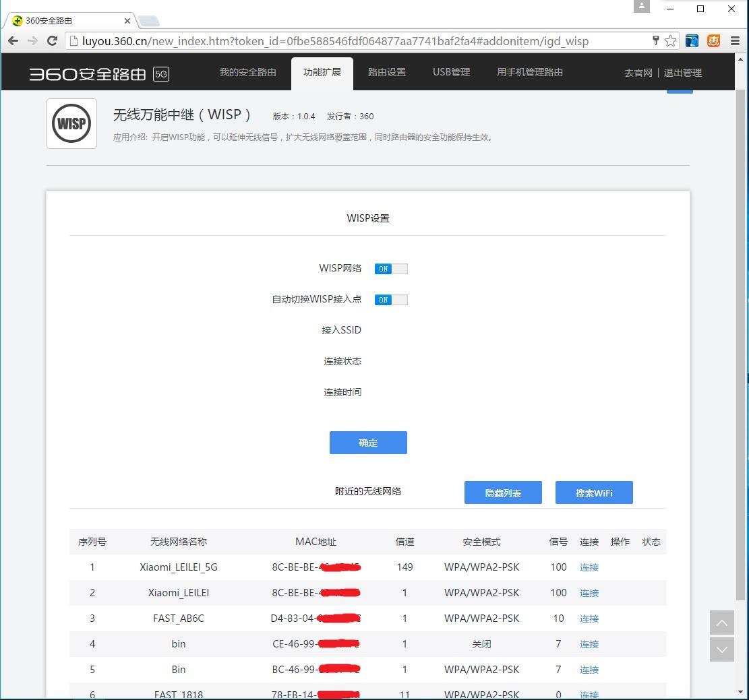
Task: Collapse the network list via 隐藏列表
Action: pos(503,492)
